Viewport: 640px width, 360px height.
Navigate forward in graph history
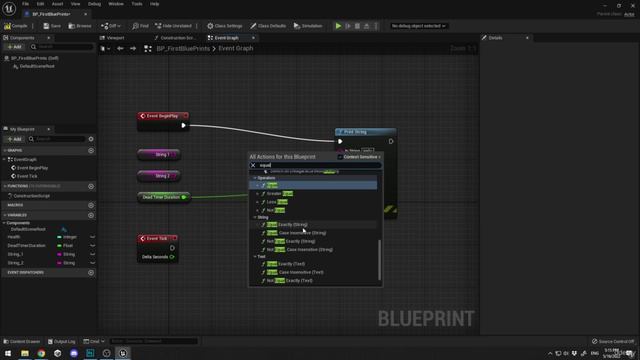133,49
